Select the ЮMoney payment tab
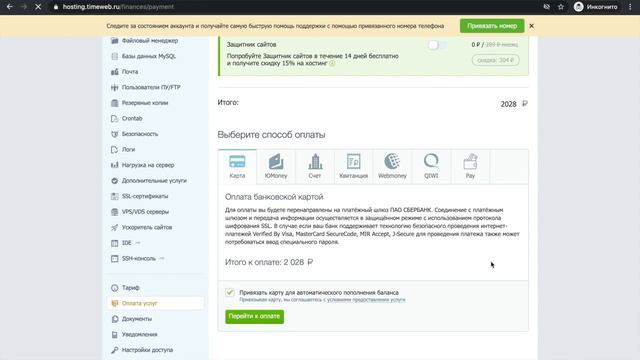Screen dimensions: 640x360 (x=276, y=167)
